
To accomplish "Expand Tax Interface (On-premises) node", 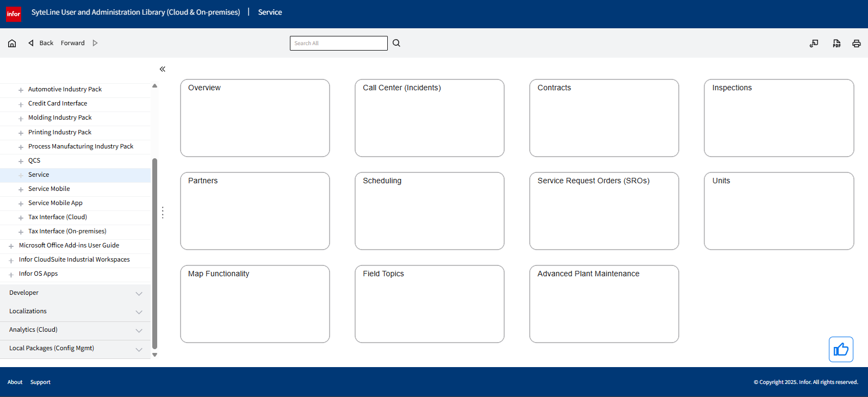I will [x=21, y=232].
